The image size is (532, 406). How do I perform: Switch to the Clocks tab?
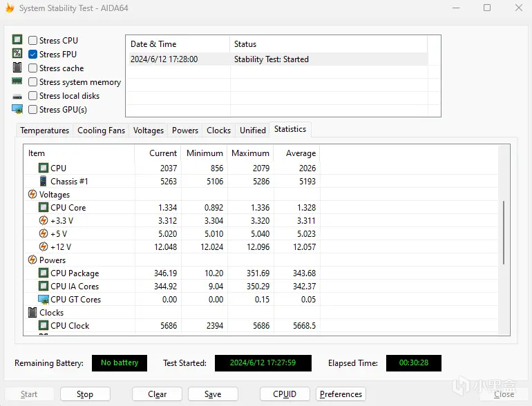218,130
